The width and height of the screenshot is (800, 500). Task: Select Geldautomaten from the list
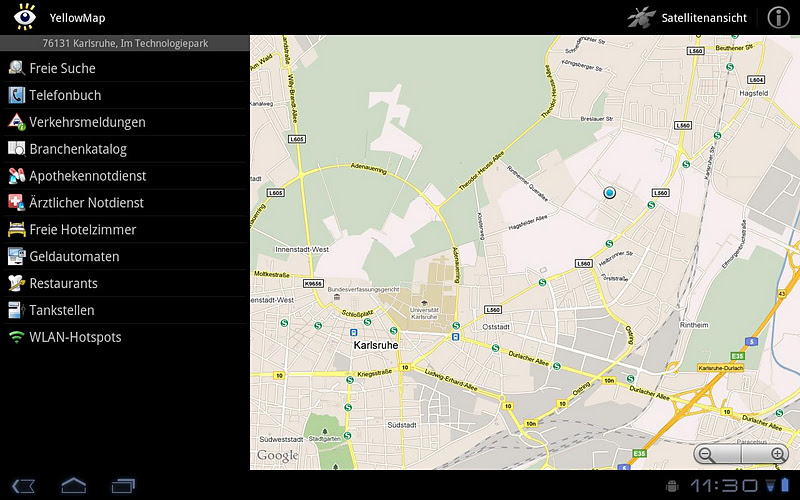74,257
